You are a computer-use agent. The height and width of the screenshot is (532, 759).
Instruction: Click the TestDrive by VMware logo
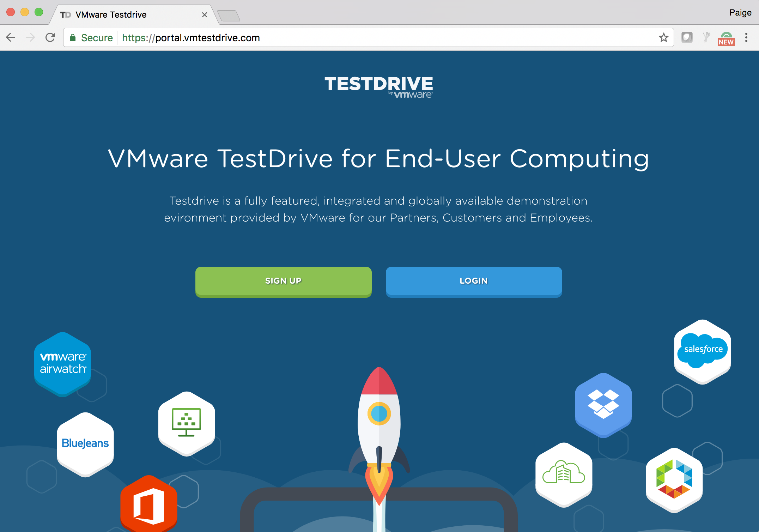pyautogui.click(x=379, y=87)
